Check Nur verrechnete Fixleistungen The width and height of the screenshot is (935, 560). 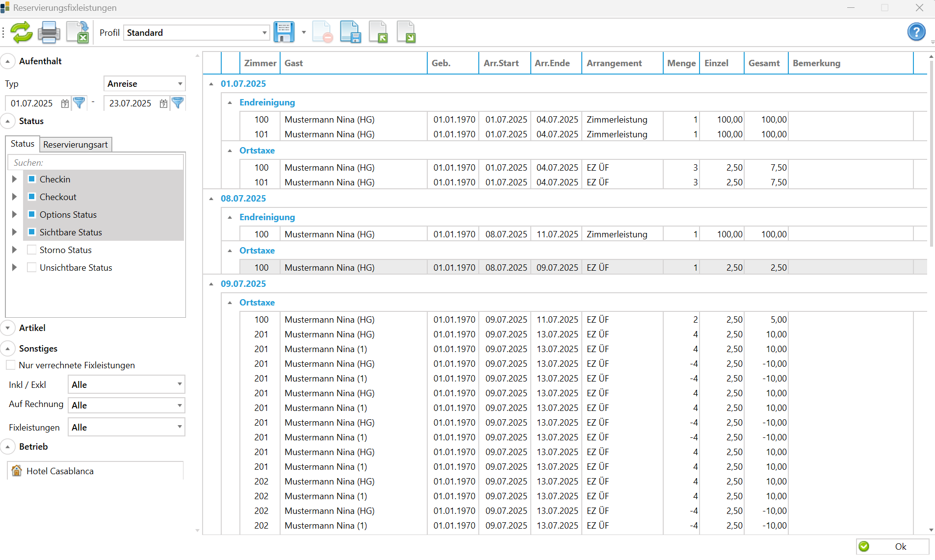pos(10,365)
